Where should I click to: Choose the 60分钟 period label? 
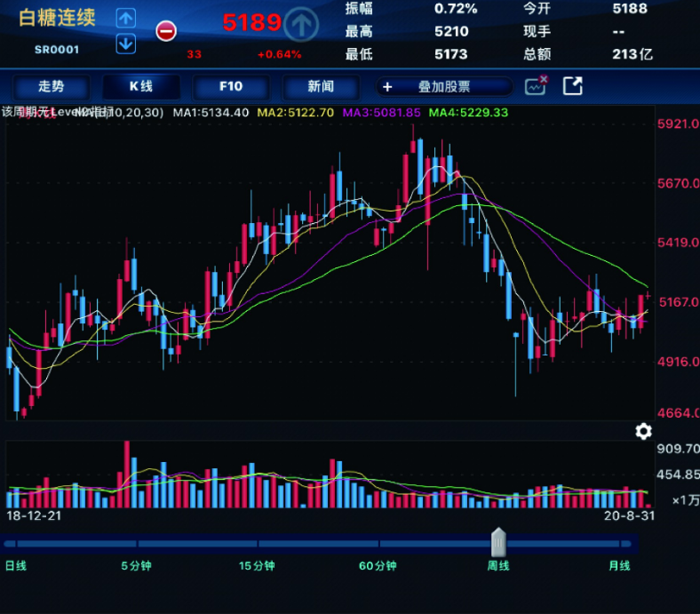coord(378,566)
